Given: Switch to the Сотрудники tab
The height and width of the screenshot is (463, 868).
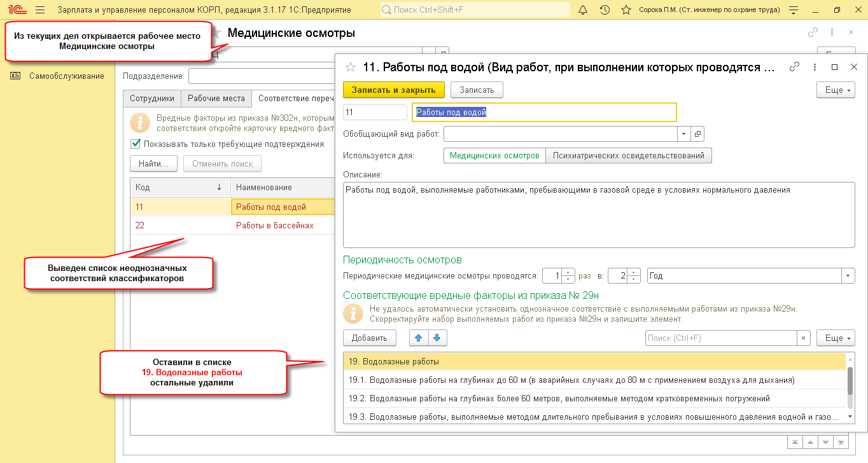Looking at the screenshot, I should pyautogui.click(x=152, y=99).
